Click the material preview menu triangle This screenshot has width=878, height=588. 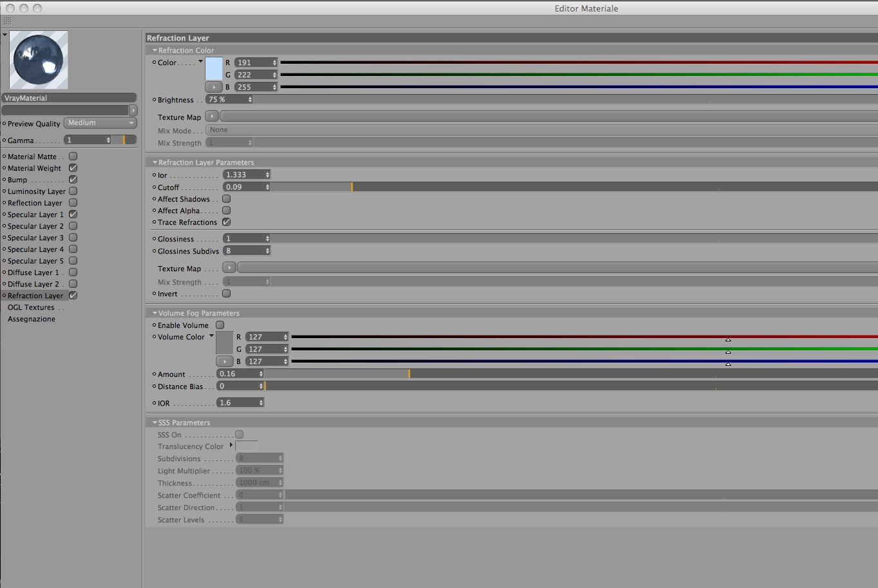click(5, 35)
